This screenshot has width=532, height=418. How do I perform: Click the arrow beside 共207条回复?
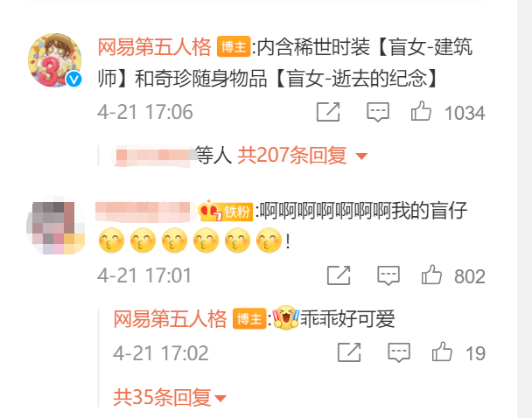click(361, 157)
